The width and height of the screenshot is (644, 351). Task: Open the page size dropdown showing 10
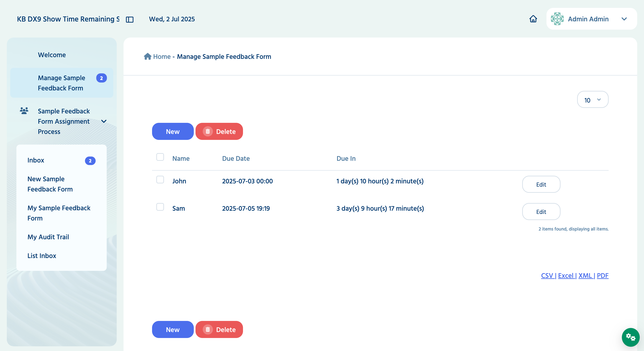(x=592, y=99)
